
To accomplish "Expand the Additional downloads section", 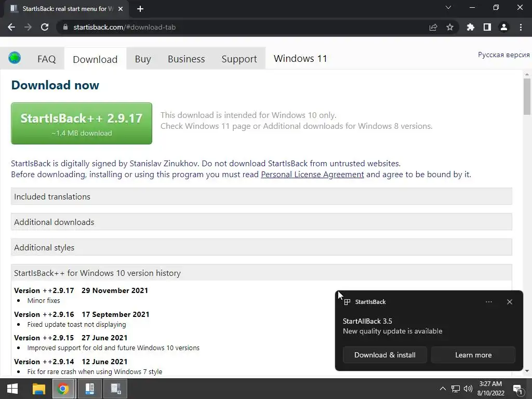I will click(x=261, y=222).
